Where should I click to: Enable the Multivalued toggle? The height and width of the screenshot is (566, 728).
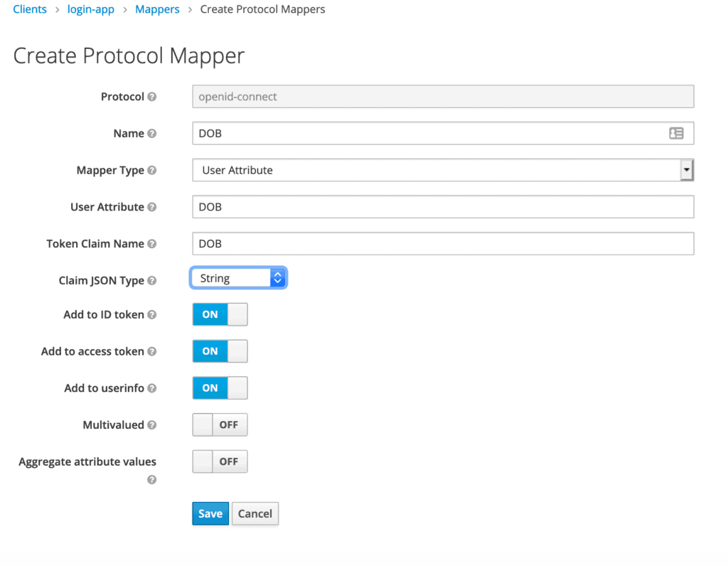pyautogui.click(x=220, y=425)
